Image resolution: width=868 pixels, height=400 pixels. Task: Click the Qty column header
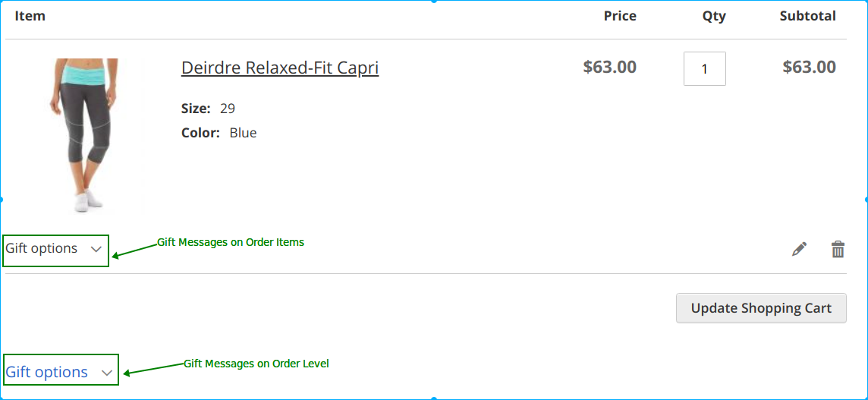tap(714, 16)
